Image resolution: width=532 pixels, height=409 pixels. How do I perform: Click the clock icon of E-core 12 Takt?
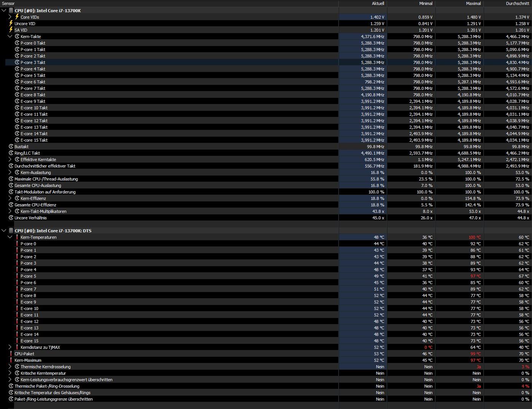pos(17,121)
